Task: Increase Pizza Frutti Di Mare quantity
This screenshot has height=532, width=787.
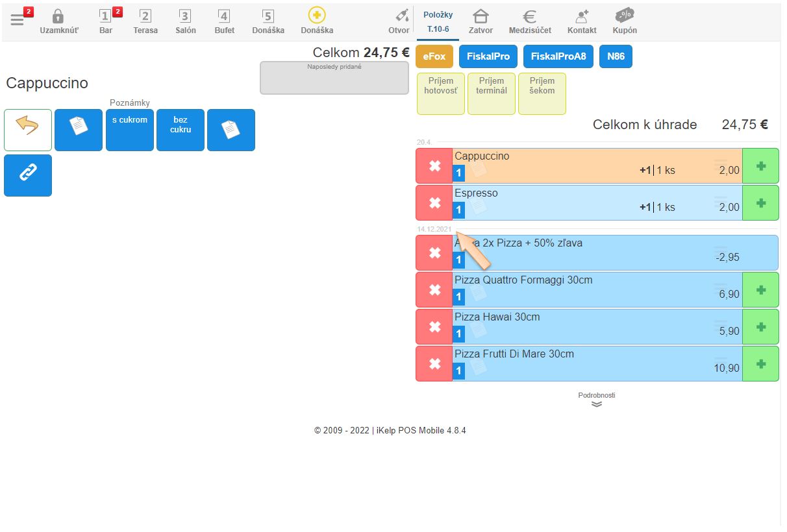Action: point(760,364)
